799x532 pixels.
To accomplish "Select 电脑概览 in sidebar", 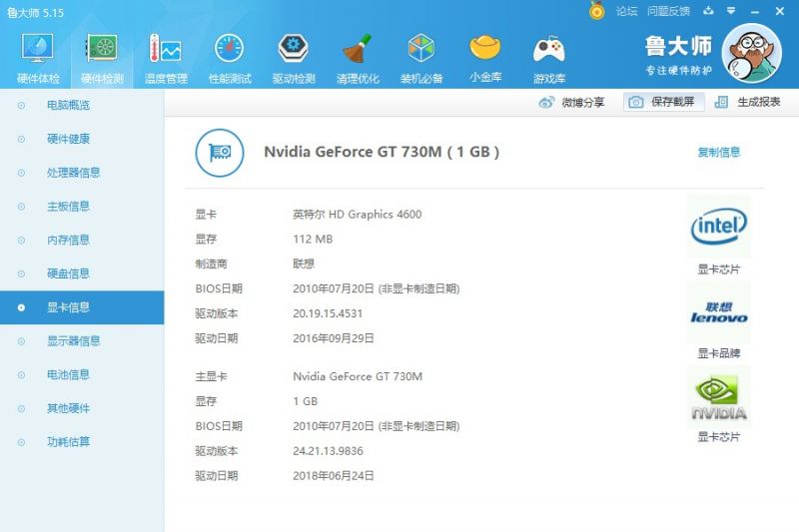I will coord(82,106).
